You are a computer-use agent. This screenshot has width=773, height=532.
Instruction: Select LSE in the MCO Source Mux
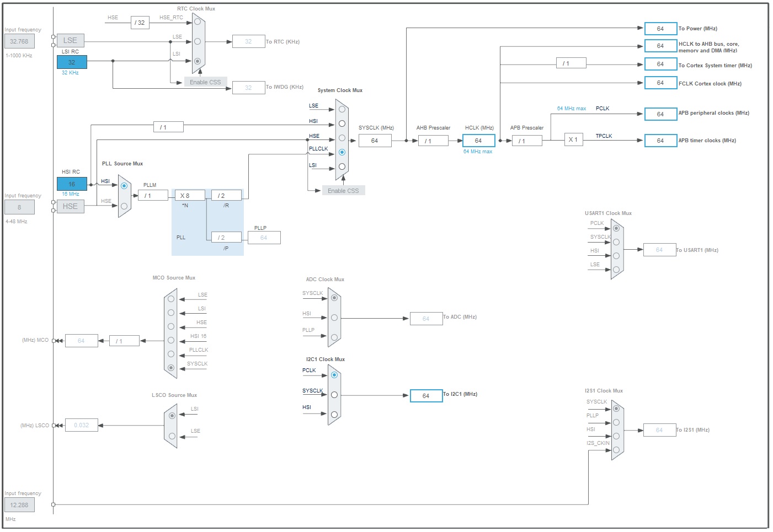pyautogui.click(x=171, y=299)
